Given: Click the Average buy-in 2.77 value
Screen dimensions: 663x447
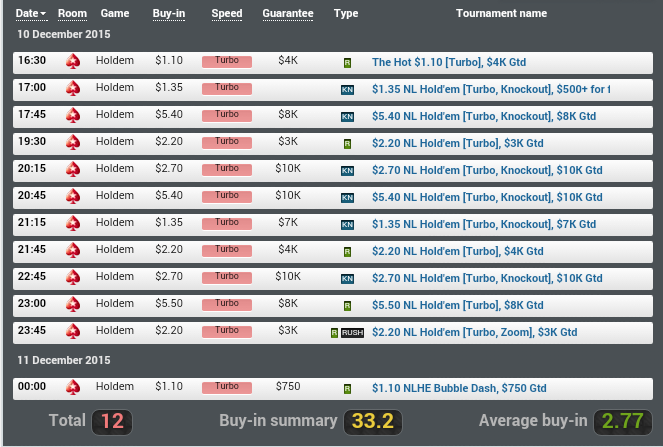Looking at the screenshot, I should pyautogui.click(x=623, y=422).
